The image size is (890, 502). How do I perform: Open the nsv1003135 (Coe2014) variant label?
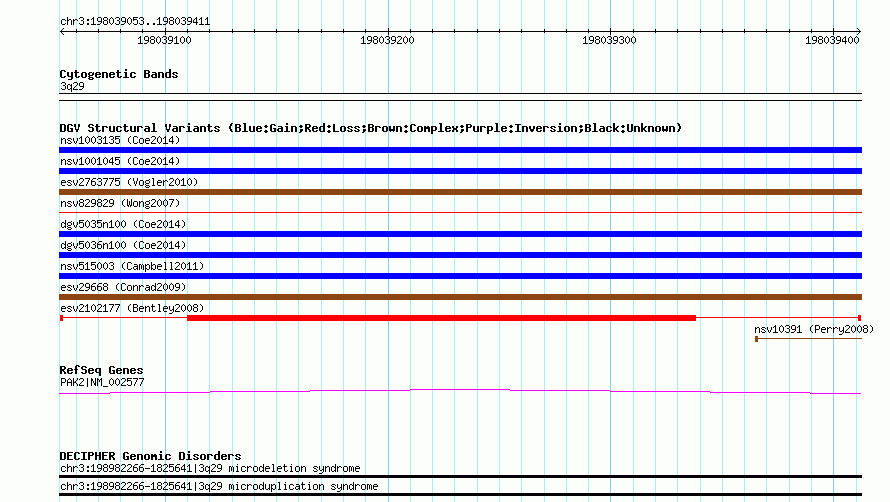[120, 140]
